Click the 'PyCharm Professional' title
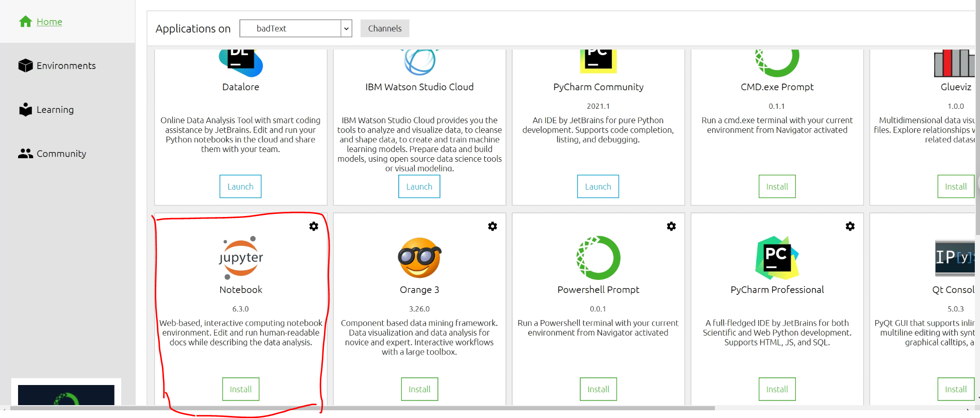Screen dimensions: 980x418 pyautogui.click(x=777, y=290)
